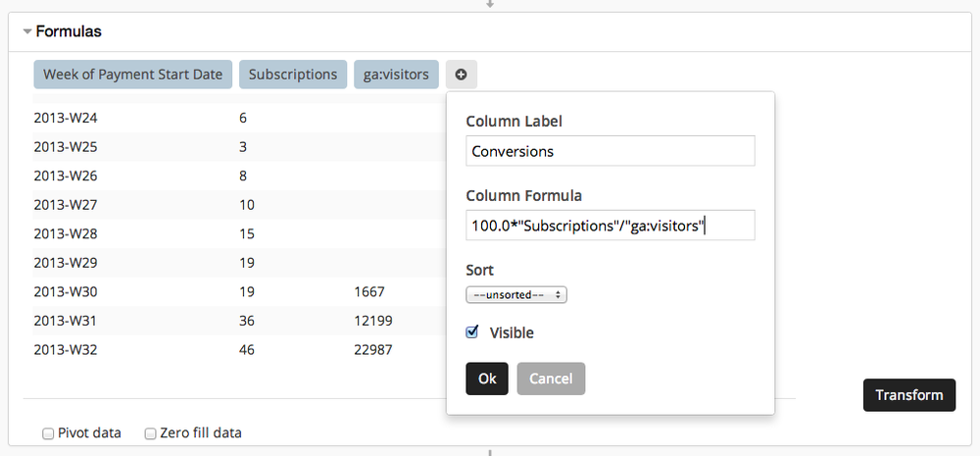The width and height of the screenshot is (980, 456).
Task: Click the Transform button
Action: [908, 395]
